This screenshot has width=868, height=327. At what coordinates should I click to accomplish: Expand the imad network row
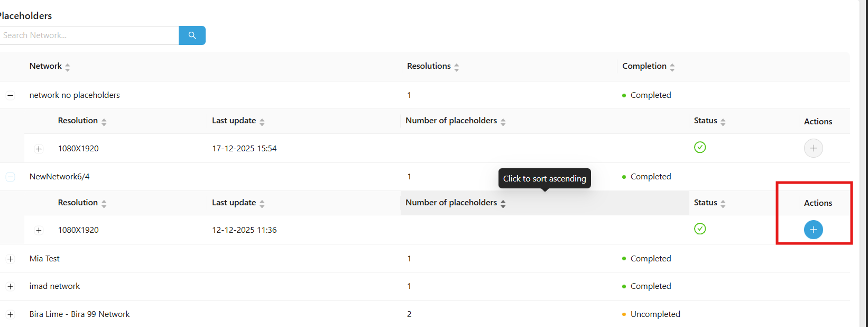pyautogui.click(x=10, y=286)
